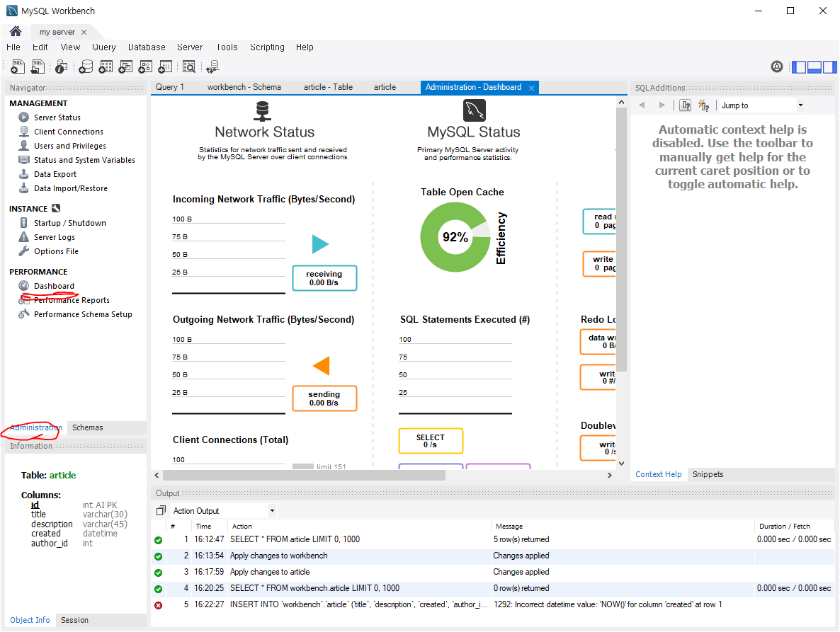Close the my server connection tab
The width and height of the screenshot is (840, 632).
click(x=84, y=32)
